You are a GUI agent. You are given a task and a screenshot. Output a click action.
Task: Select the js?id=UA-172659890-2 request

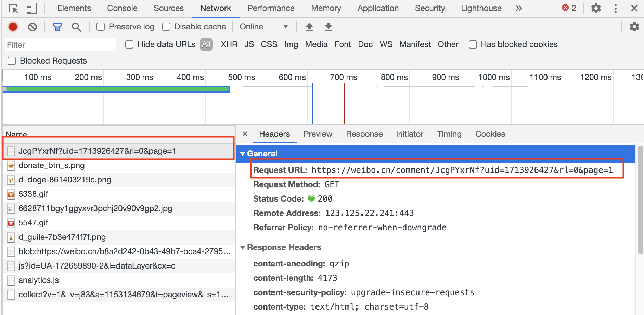pos(119,266)
